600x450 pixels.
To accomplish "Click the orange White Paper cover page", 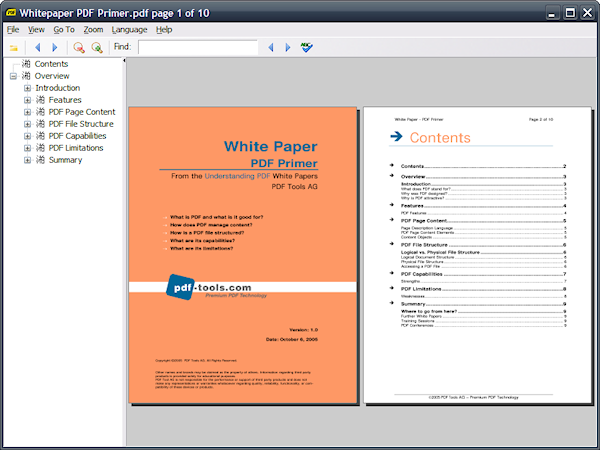I will 243,255.
